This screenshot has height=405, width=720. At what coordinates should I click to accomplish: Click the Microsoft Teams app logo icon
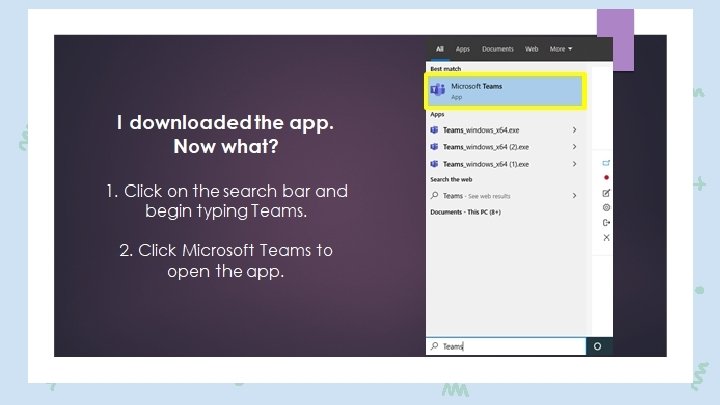coord(438,90)
